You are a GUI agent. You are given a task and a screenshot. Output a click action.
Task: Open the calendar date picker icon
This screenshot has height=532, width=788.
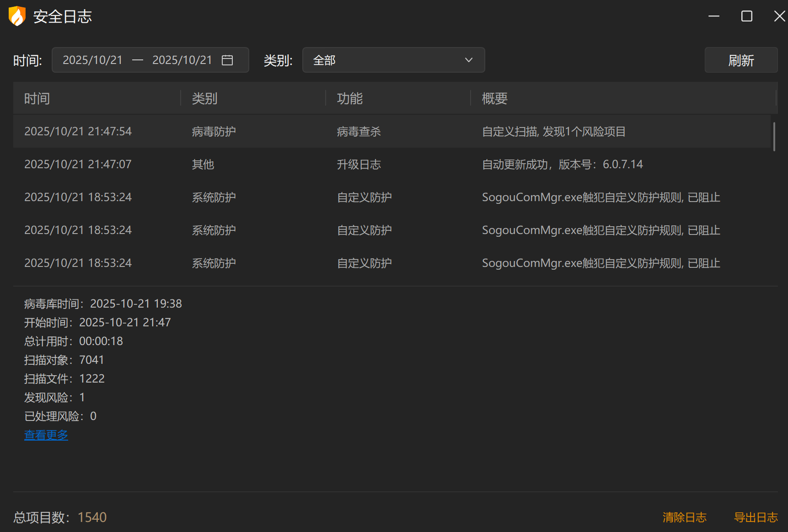click(x=227, y=60)
